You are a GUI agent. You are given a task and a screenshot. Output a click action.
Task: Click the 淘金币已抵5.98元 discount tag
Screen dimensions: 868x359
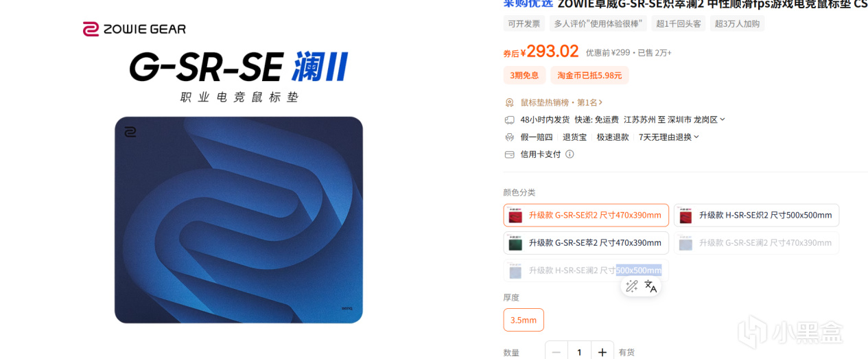589,76
